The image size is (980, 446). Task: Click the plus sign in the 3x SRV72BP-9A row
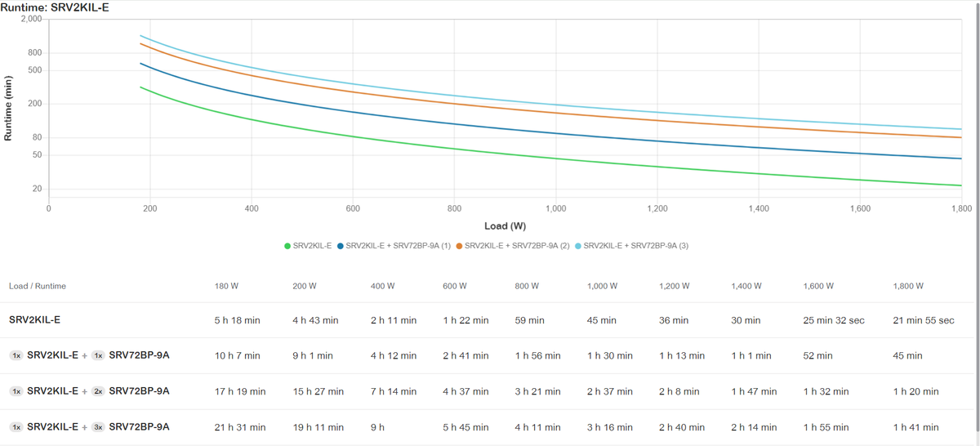pyautogui.click(x=84, y=427)
